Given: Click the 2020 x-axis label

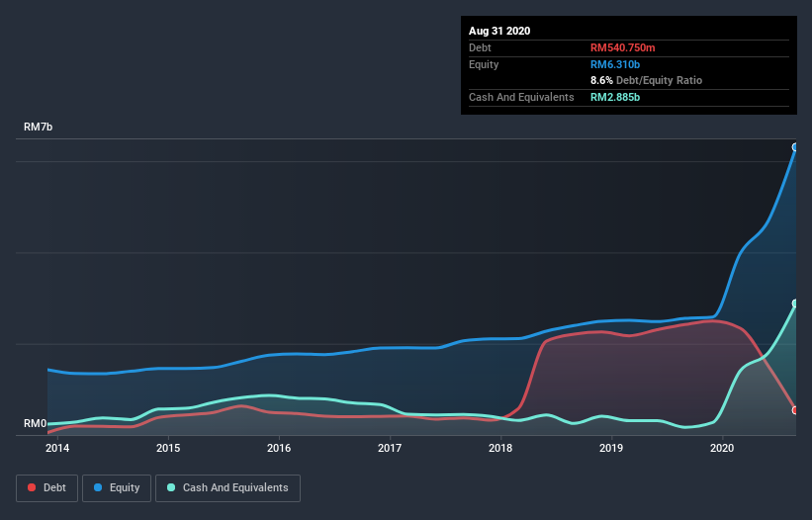Looking at the screenshot, I should tap(722, 448).
